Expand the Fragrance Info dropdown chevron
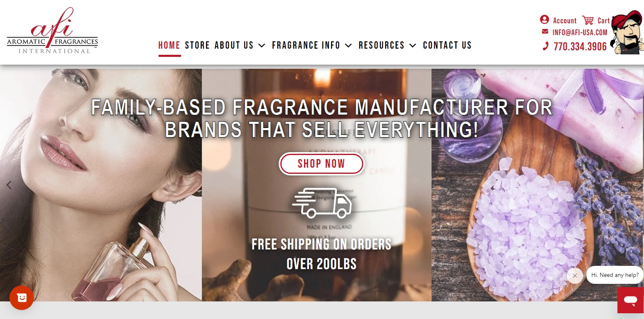Image resolution: width=644 pixels, height=319 pixels. pos(348,45)
